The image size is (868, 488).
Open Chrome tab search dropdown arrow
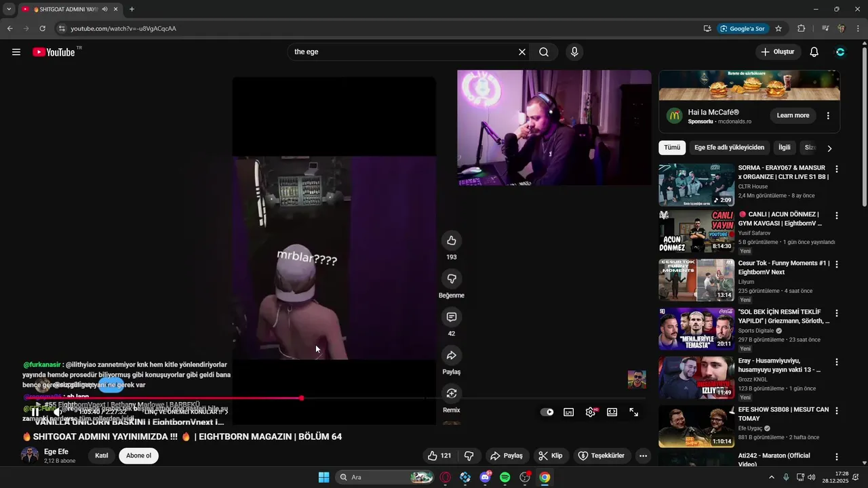pyautogui.click(x=9, y=9)
